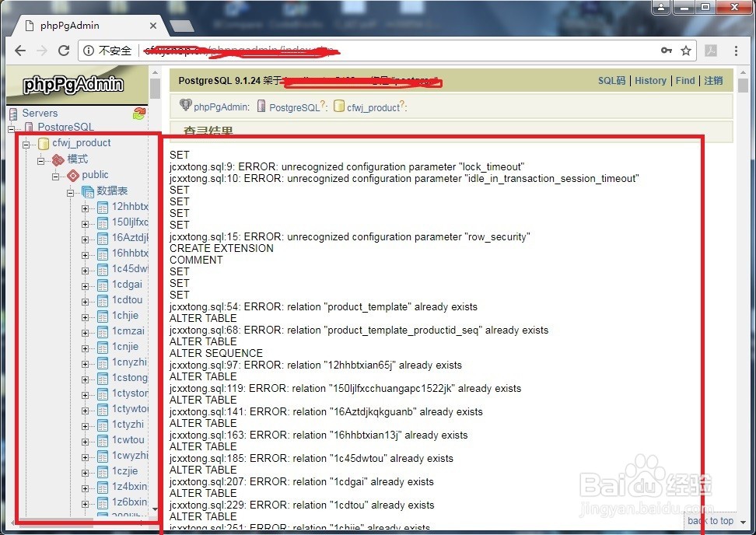Open the 1cstong table in tree
This screenshot has width=756, height=535.
[130, 377]
